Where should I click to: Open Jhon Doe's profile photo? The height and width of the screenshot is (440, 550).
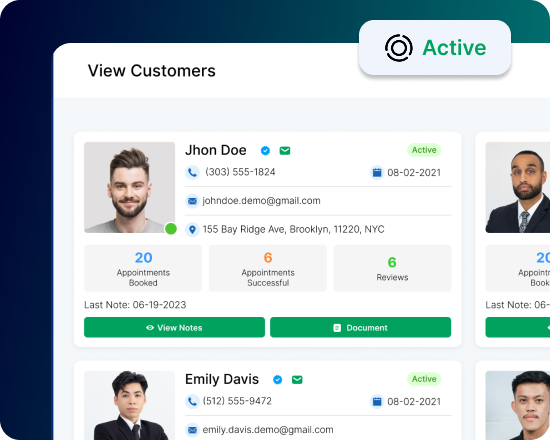[129, 187]
